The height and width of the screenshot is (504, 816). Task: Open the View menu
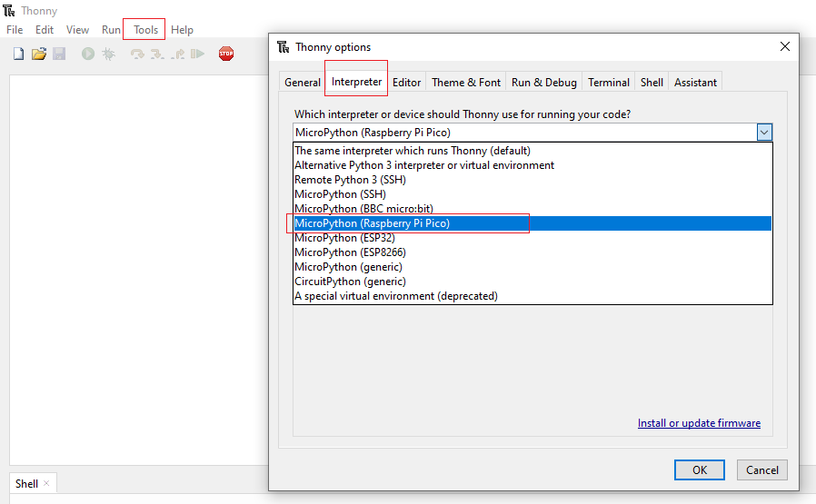[x=77, y=30]
